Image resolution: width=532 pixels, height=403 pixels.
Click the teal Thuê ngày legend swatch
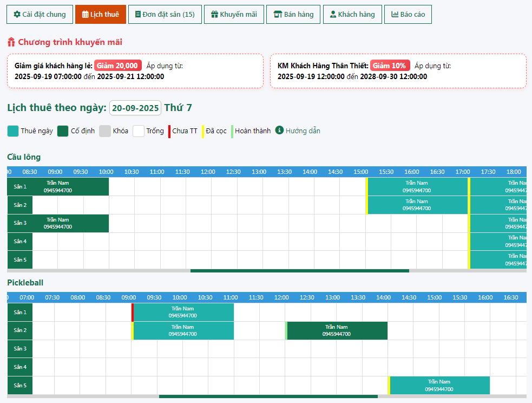[x=13, y=131]
